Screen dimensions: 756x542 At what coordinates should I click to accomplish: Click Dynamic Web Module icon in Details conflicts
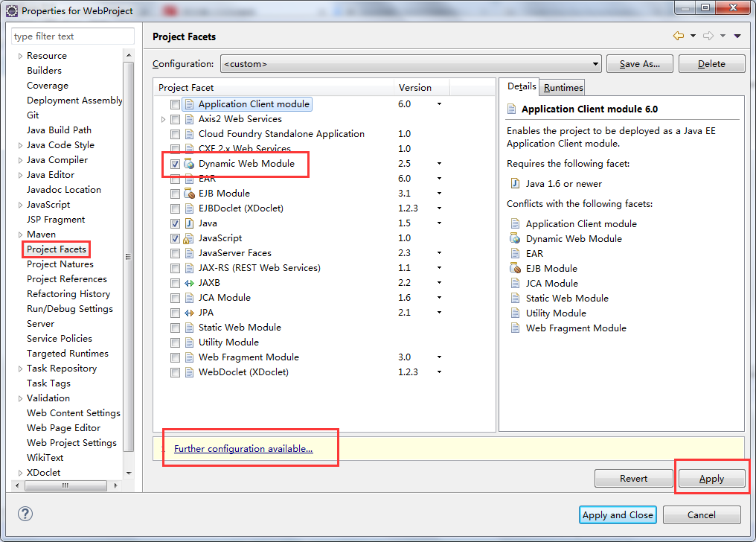point(515,239)
